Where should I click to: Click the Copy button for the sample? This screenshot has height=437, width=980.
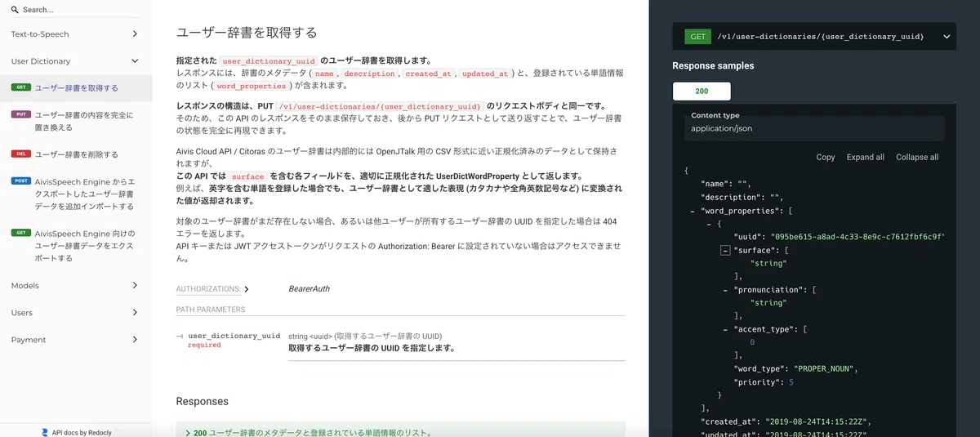(826, 157)
